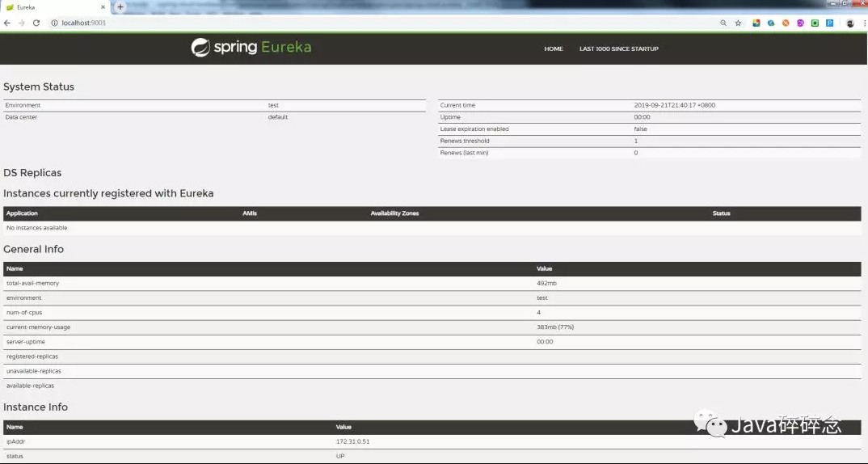Select the status value UP
The width and height of the screenshot is (868, 464).
(340, 456)
